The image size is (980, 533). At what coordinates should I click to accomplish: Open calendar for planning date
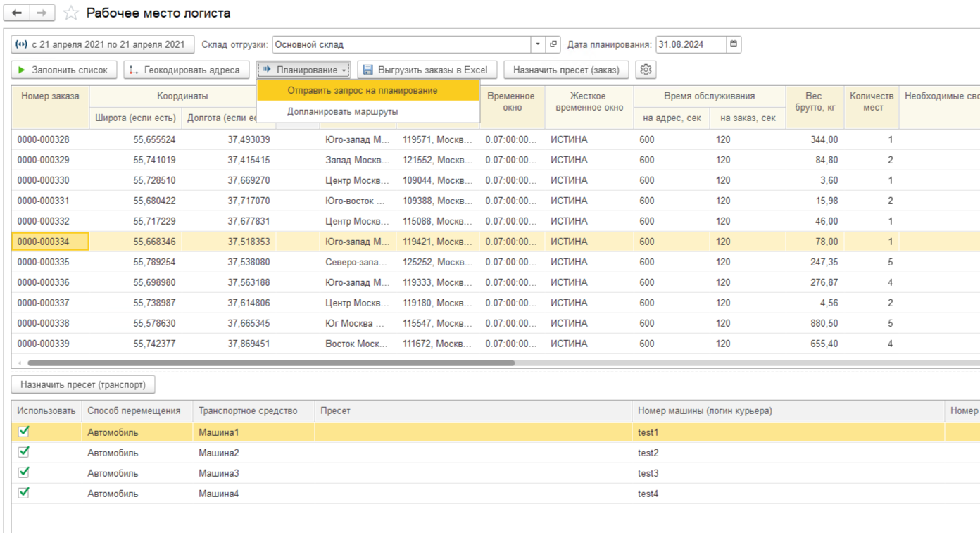734,44
